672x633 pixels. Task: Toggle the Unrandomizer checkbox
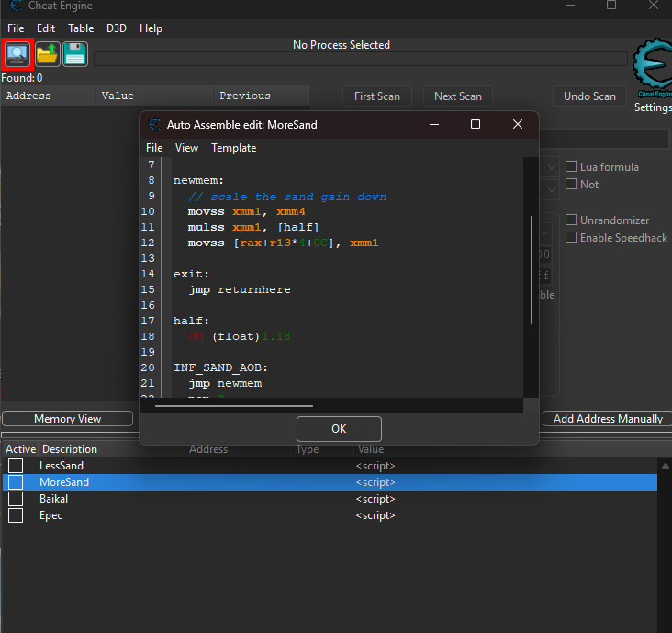(571, 220)
